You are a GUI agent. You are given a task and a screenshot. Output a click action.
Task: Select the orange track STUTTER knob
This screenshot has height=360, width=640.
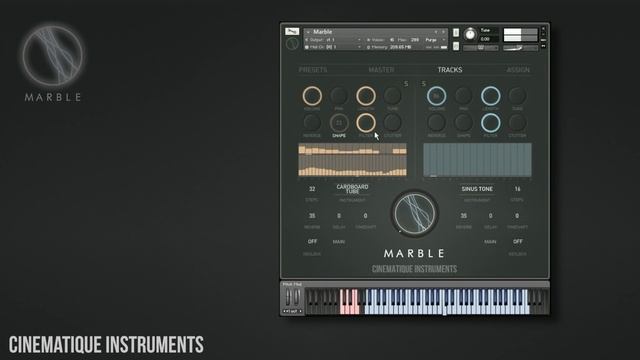(x=392, y=122)
